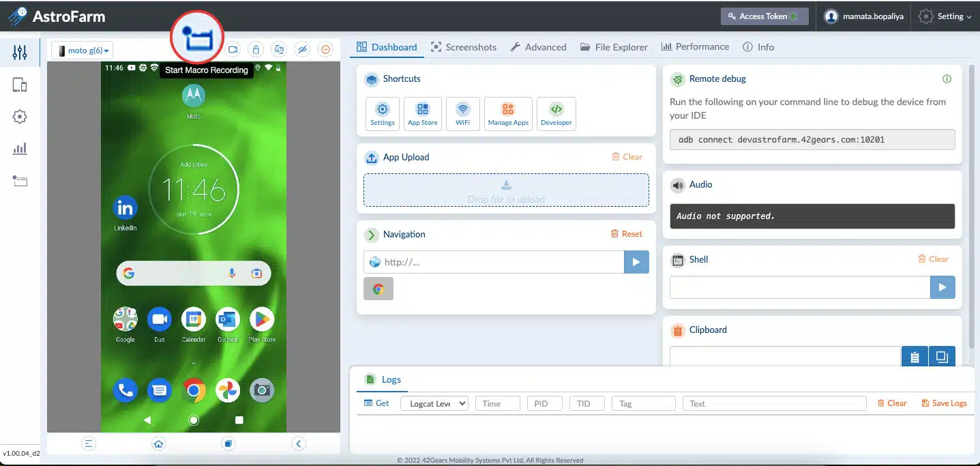
Task: Tap the LinkedIn app on the phone screen
Action: point(125,213)
